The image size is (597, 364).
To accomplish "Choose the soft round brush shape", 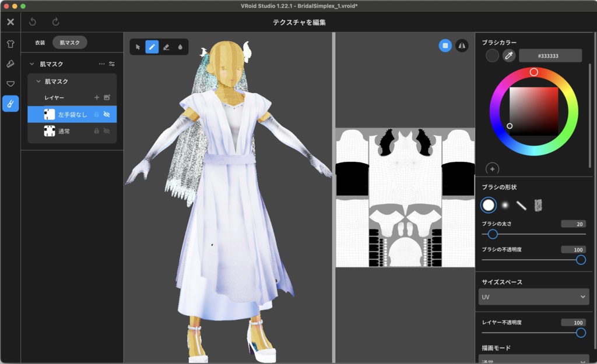I will (505, 206).
